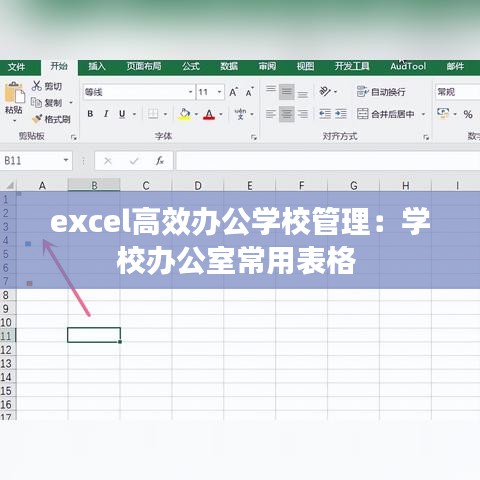The image size is (480, 480).
Task: Align text left
Action: 271,114
